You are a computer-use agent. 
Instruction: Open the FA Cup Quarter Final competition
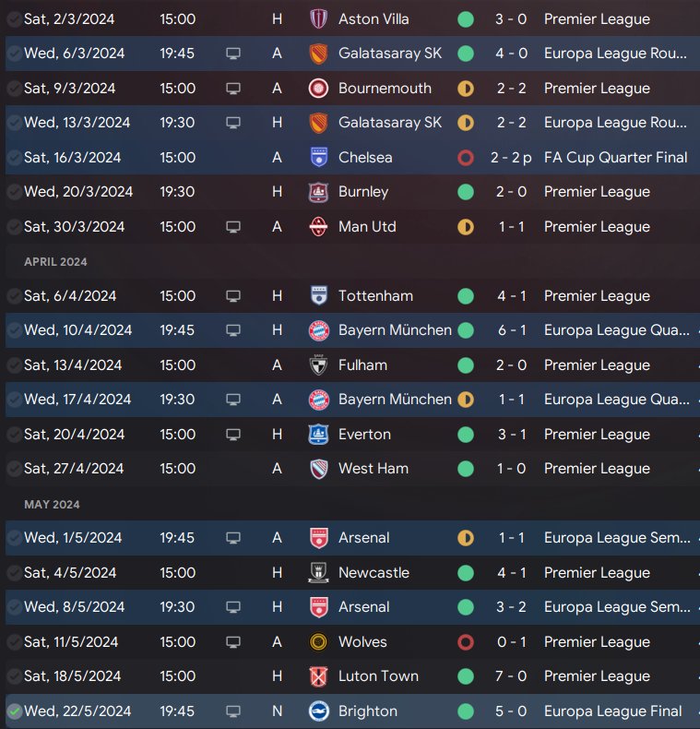(615, 158)
